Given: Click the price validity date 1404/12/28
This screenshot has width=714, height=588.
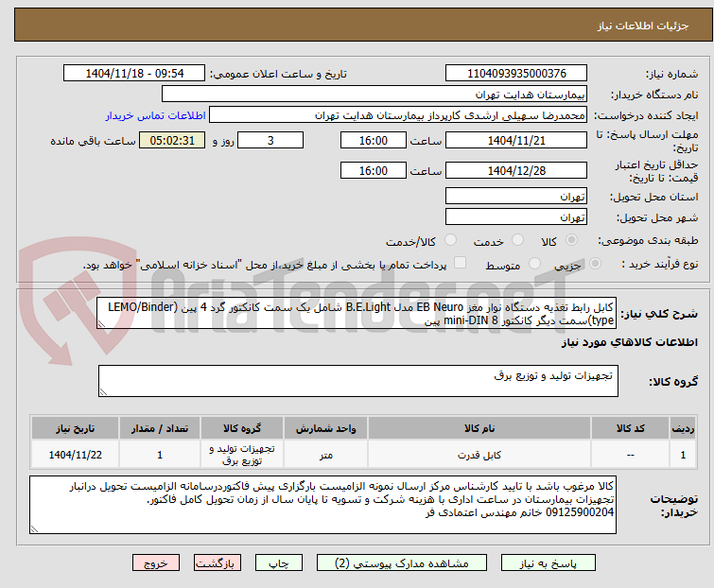Looking at the screenshot, I should coord(516,171).
